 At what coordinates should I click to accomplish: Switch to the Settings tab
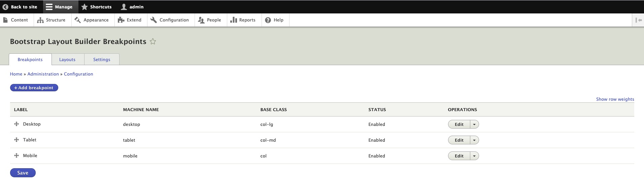[x=102, y=60]
